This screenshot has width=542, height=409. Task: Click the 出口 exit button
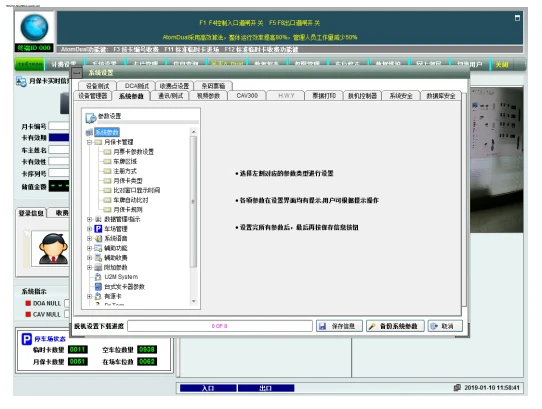point(266,388)
